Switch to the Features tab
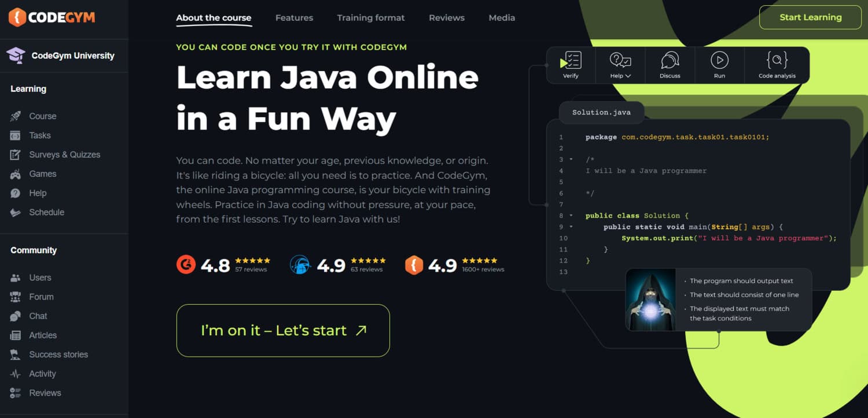The image size is (868, 418). click(294, 18)
